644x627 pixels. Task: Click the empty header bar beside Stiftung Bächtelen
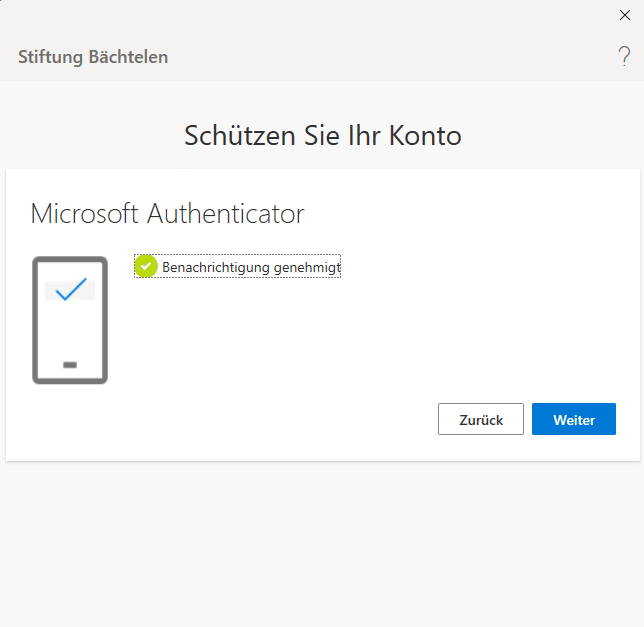click(400, 57)
